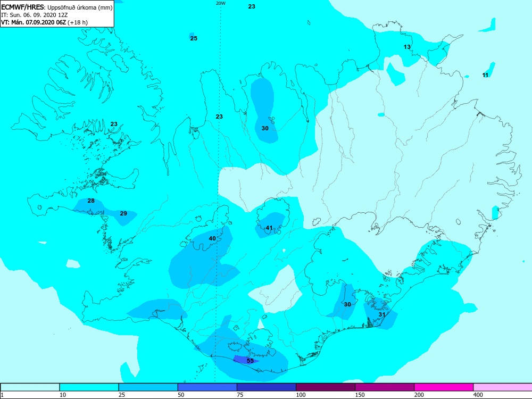Select the 'VT: Mán. 07.09.2020 06Z' line

coord(34,22)
